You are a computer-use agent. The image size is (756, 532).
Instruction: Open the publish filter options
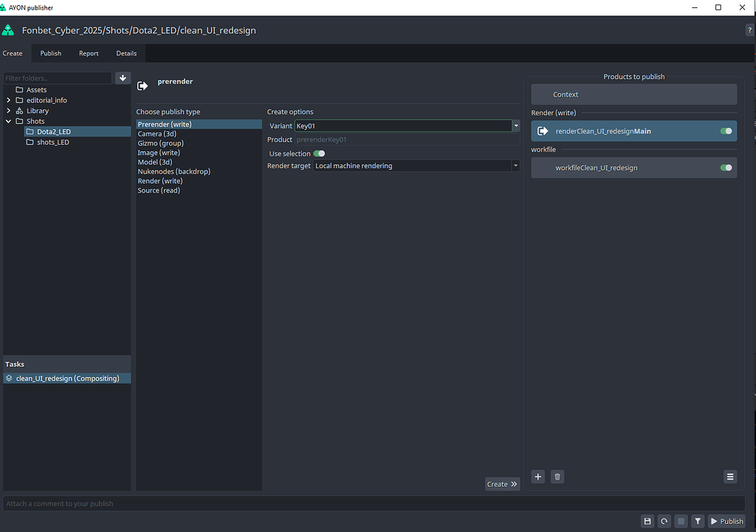click(x=697, y=521)
